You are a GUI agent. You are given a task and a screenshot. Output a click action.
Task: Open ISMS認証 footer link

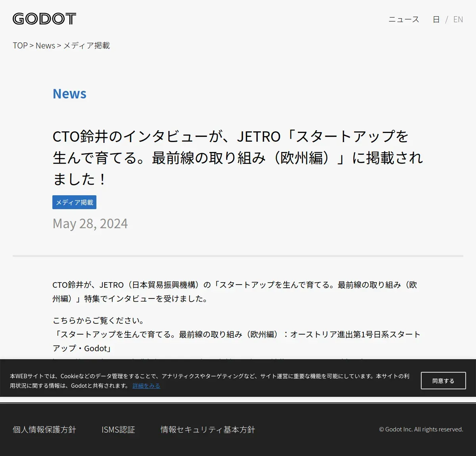(118, 429)
